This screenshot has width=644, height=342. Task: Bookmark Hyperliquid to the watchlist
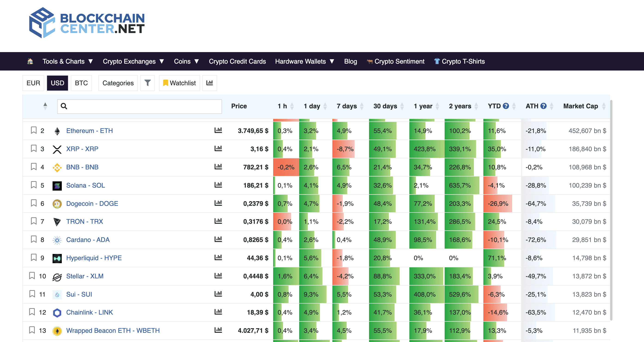tap(33, 257)
